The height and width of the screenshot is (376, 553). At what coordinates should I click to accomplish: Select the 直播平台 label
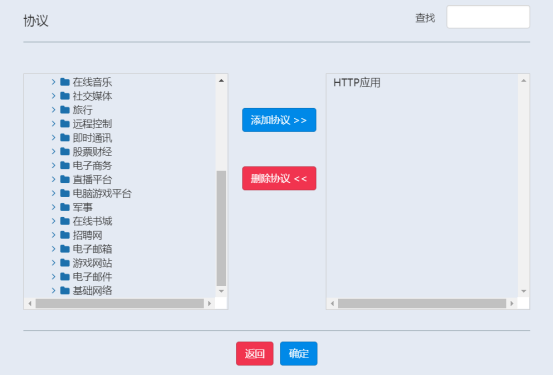pos(92,180)
